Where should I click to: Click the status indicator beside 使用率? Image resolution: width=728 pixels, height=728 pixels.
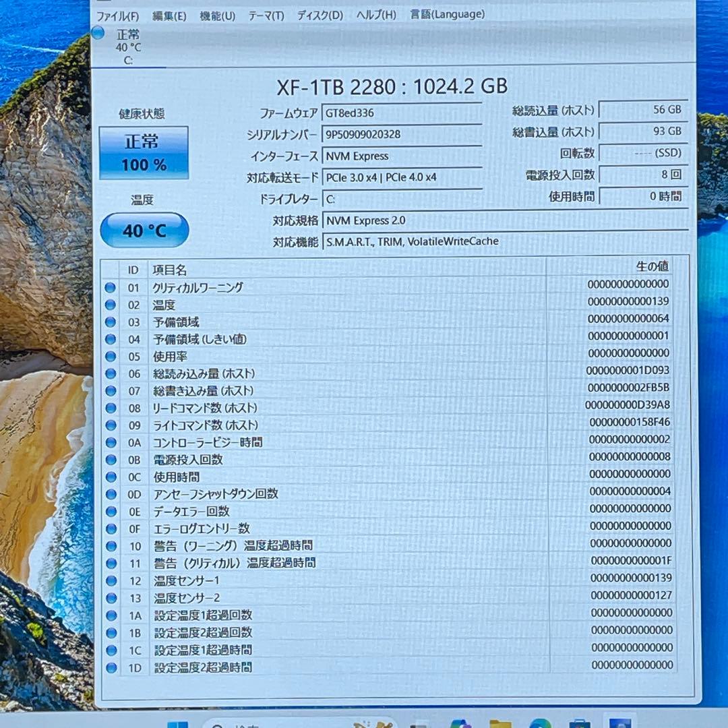pos(110,357)
